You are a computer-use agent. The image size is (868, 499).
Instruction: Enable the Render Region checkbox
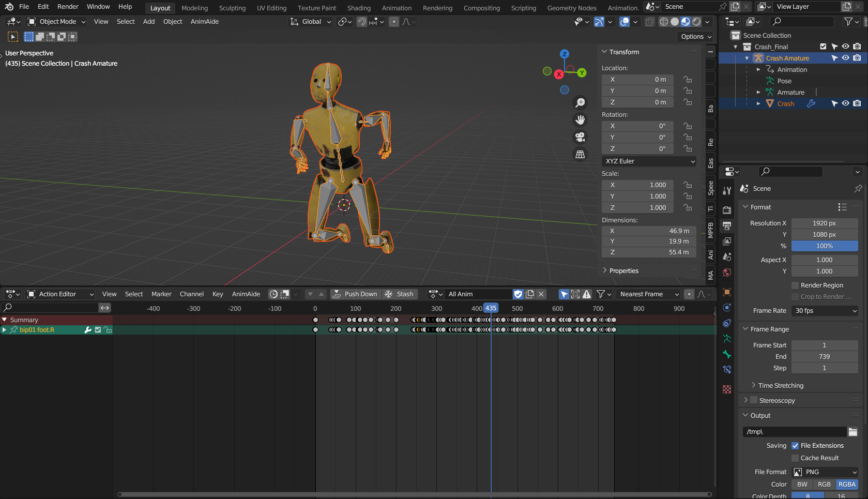point(795,285)
